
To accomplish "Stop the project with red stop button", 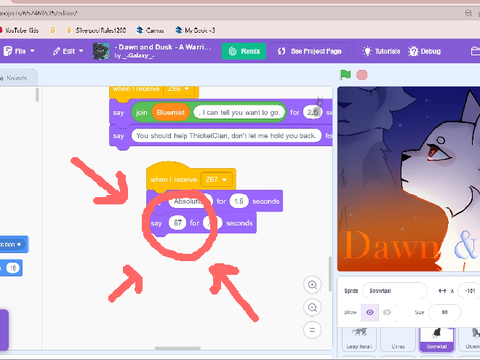I will pos(362,75).
